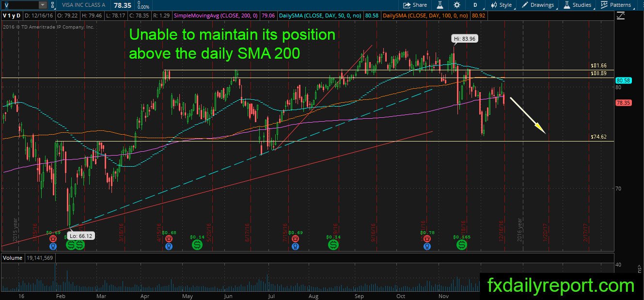Click the first February dividend dollar icon
Image resolution: width=644 pixels, height=300 pixels.
pyautogui.click(x=71, y=245)
